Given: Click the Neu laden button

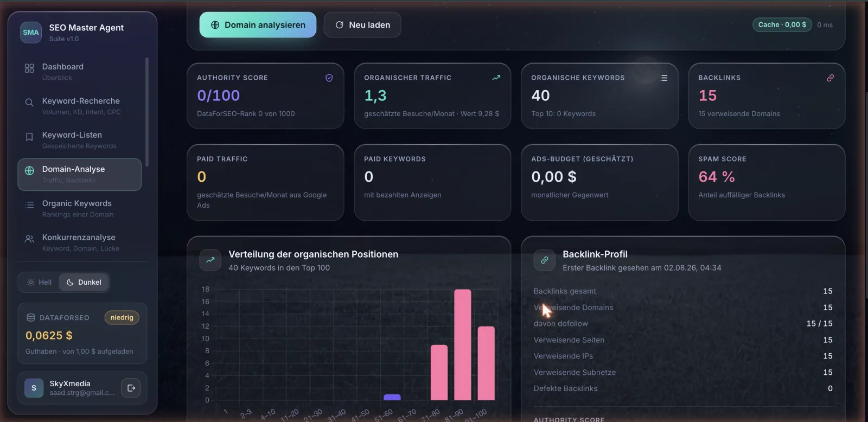Looking at the screenshot, I should [362, 25].
